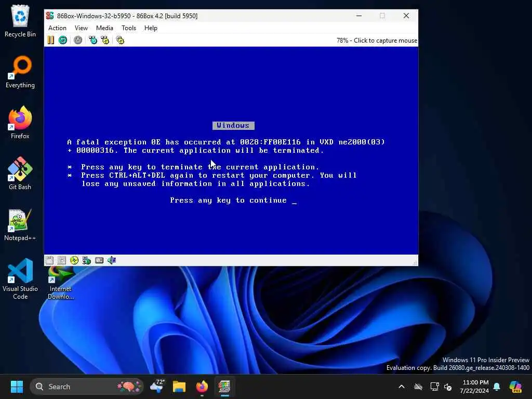This screenshot has width=532, height=399.
Task: Send Ctrl+Alt+Esc via yellow toolbar icon
Action: point(105,40)
